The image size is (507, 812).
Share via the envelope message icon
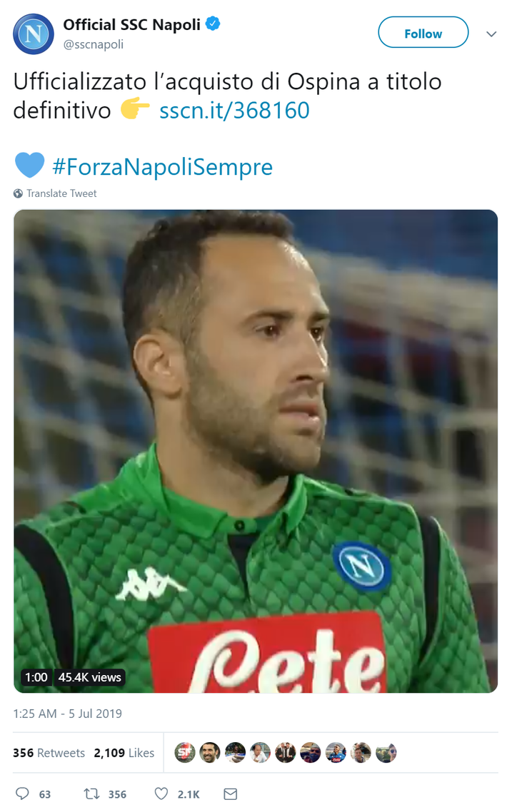tap(230, 793)
